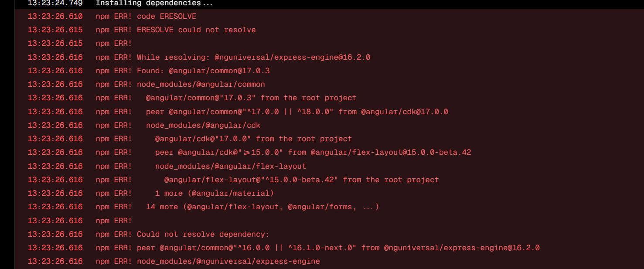Select the 13:23:26.610 timestamp
Image resolution: width=644 pixels, height=269 pixels.
coord(55,17)
